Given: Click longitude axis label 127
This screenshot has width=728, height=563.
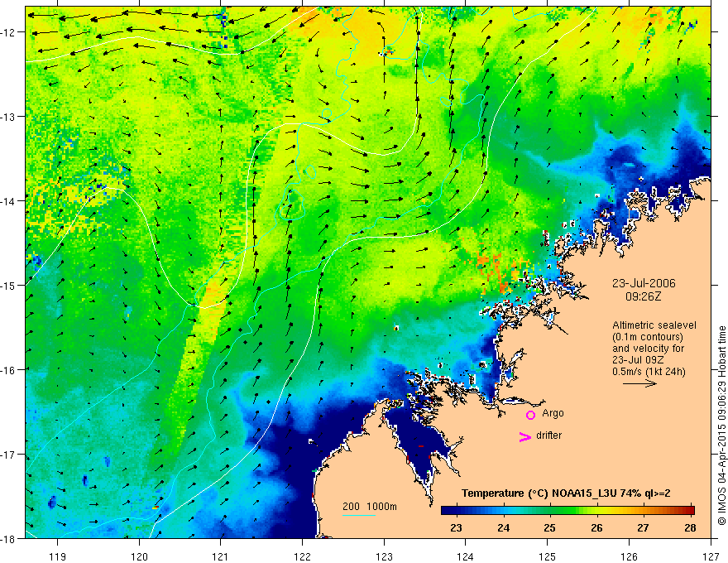Looking at the screenshot, I should click(x=711, y=556).
